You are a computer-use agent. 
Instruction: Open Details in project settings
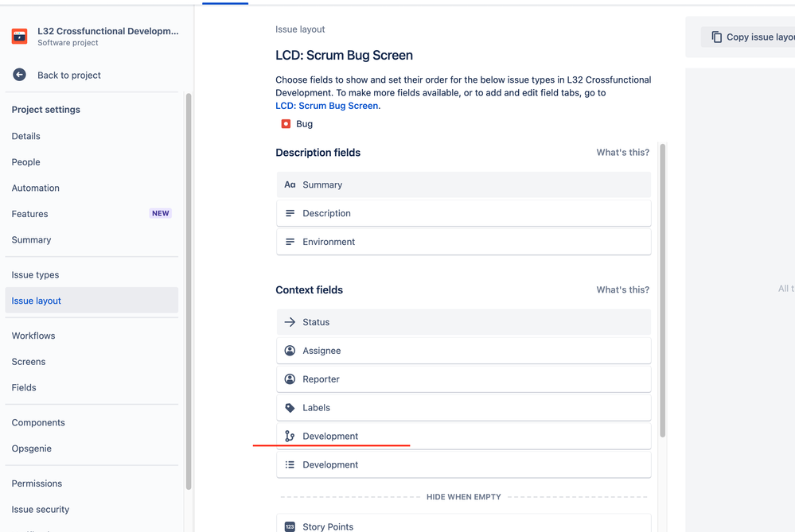25,136
